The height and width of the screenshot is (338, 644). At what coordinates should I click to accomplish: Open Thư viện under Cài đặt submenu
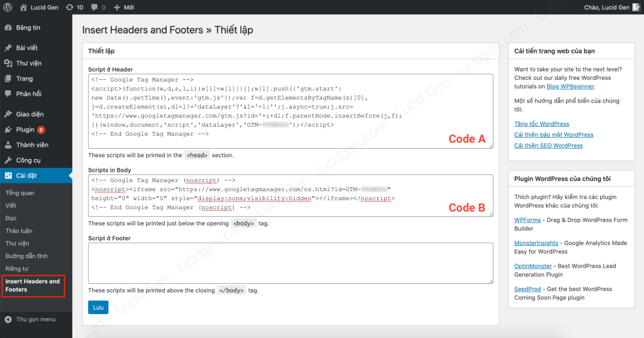[x=17, y=243]
